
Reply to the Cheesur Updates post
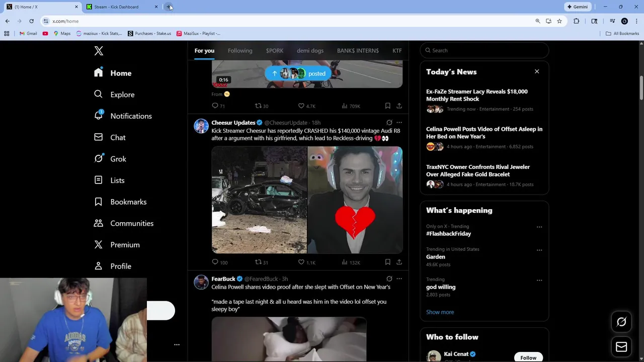click(x=219, y=262)
